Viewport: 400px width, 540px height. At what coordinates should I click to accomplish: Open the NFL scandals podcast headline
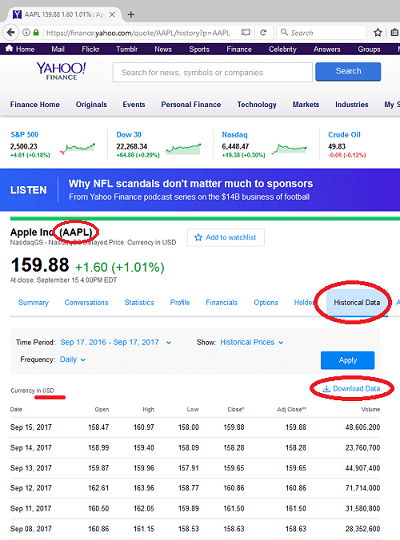point(191,184)
